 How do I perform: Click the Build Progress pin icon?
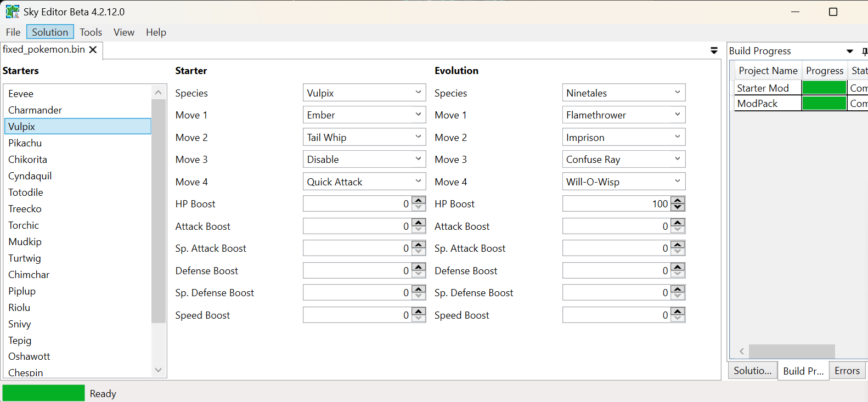(864, 51)
